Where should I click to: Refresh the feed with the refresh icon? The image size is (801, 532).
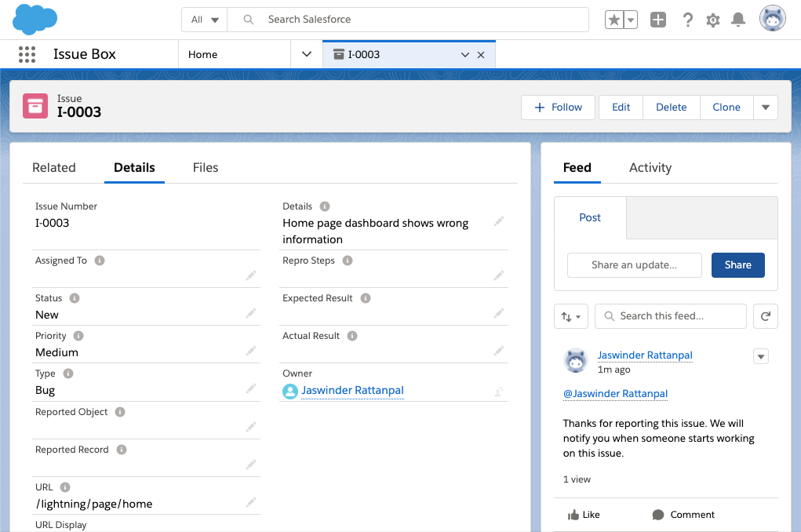(765, 316)
